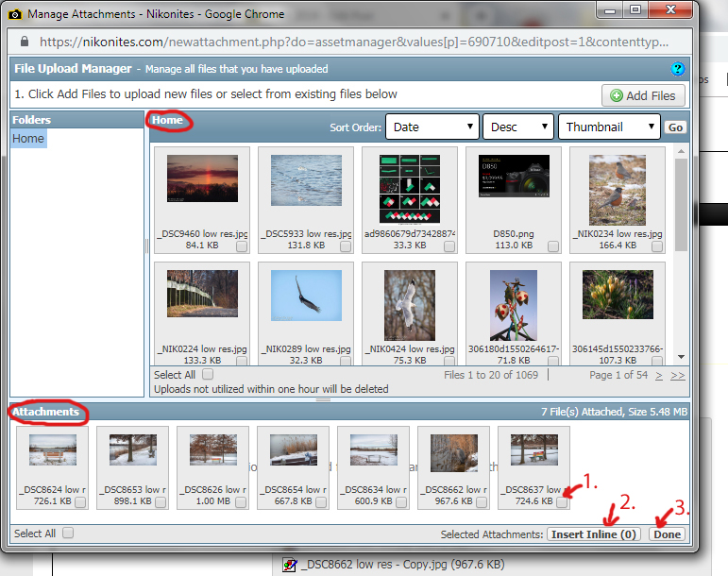
Task: Check Select All under the Home file list
Action: click(208, 375)
